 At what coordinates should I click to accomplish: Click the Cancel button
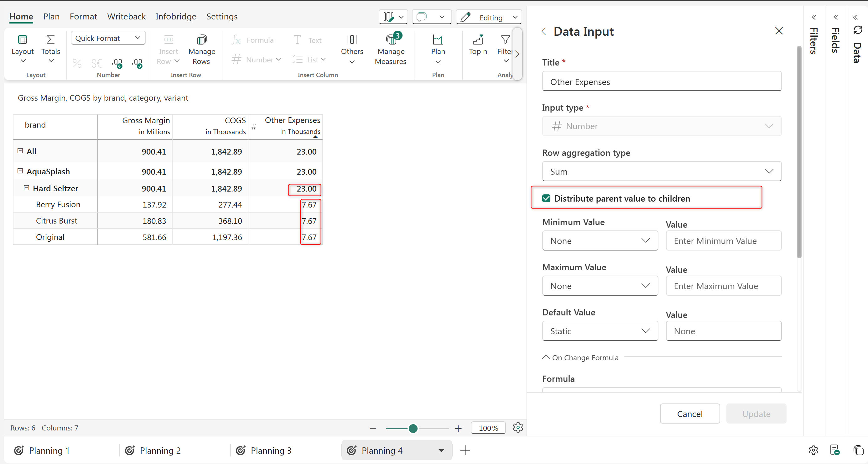tap(689, 414)
